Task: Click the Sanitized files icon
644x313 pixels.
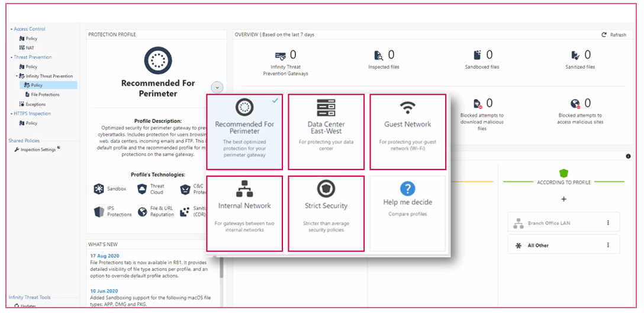Action: pyautogui.click(x=575, y=55)
